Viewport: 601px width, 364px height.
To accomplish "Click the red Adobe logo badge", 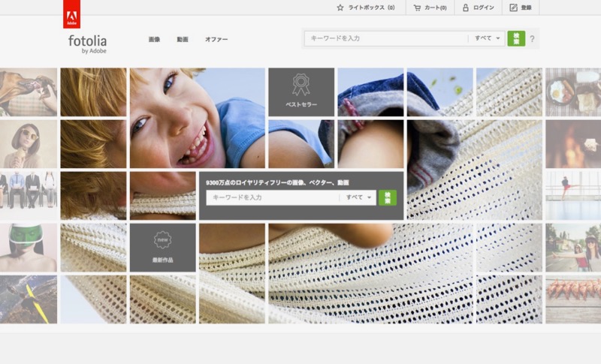I will click(71, 14).
